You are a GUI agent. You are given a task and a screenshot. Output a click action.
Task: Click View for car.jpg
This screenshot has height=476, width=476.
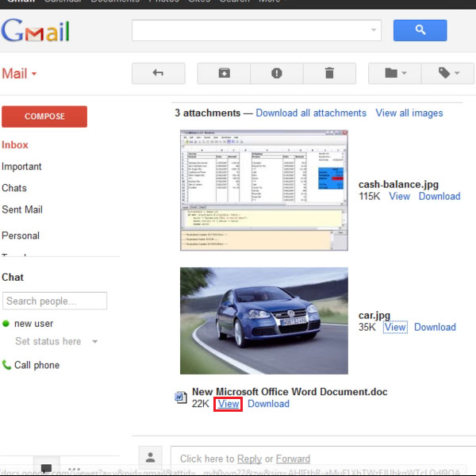pyautogui.click(x=395, y=327)
